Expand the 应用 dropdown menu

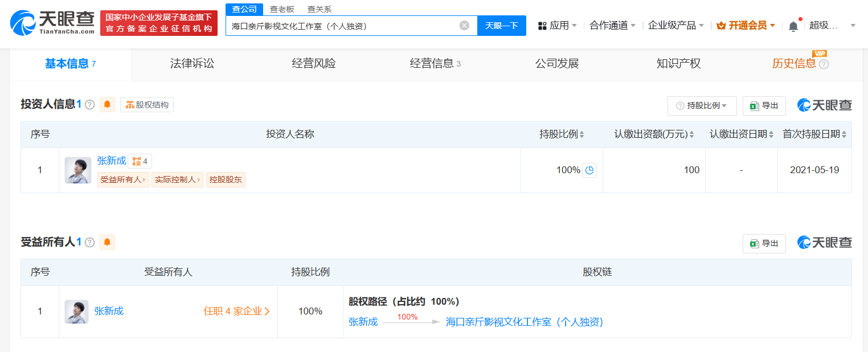[558, 26]
